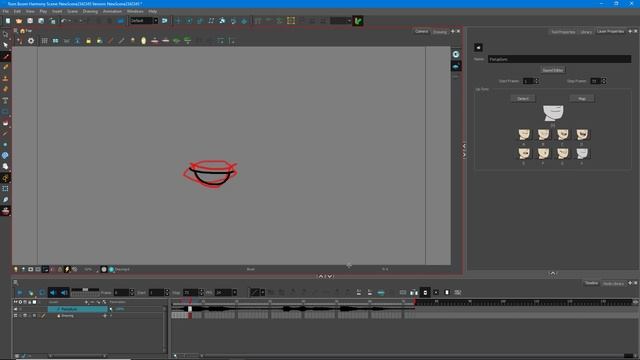The width and height of the screenshot is (640, 360).
Task: Toggle the enable box of the sound layer
Action: point(16,309)
